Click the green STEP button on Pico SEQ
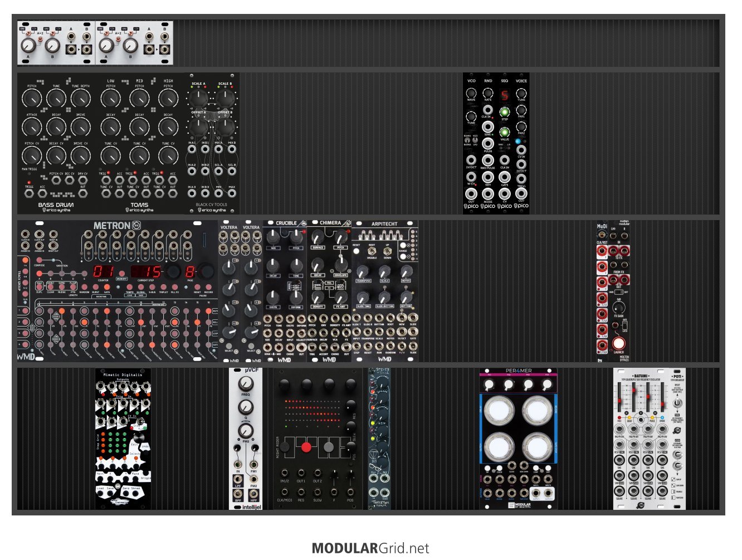 [x=505, y=111]
